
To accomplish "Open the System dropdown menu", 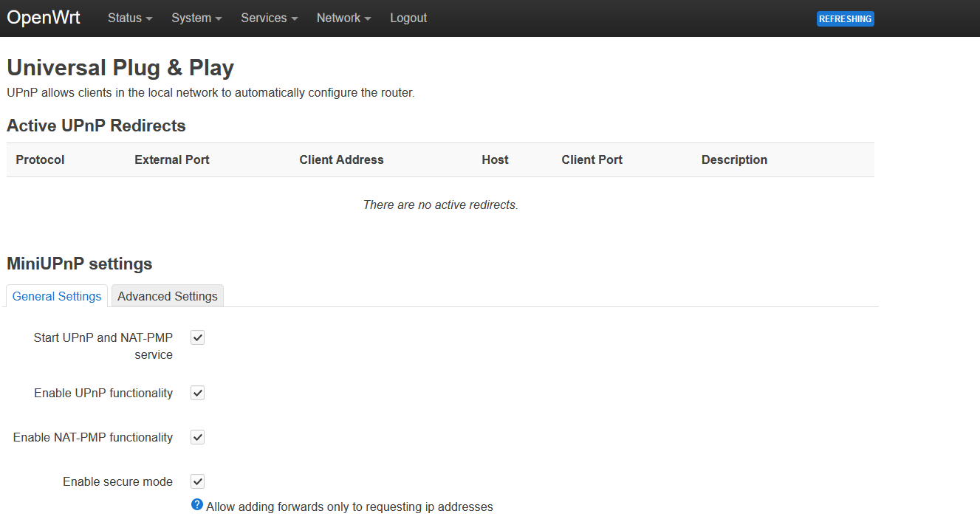I will point(195,18).
